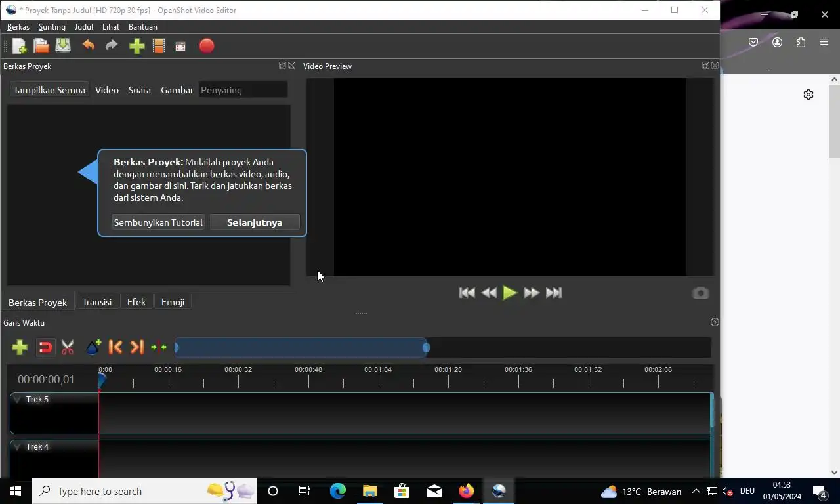This screenshot has height=504, width=840.
Task: Click the timeline vertical scrollbar
Action: click(712, 411)
